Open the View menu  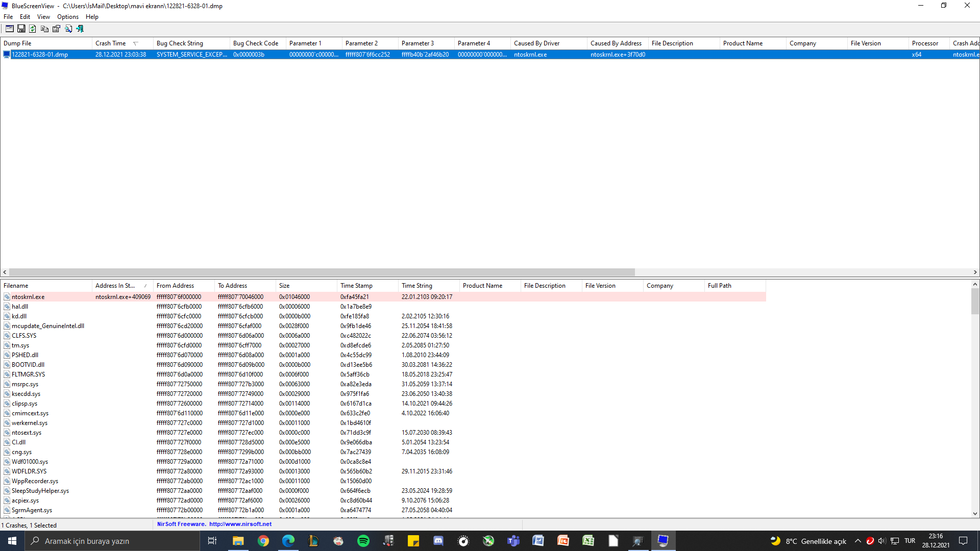pos(43,17)
